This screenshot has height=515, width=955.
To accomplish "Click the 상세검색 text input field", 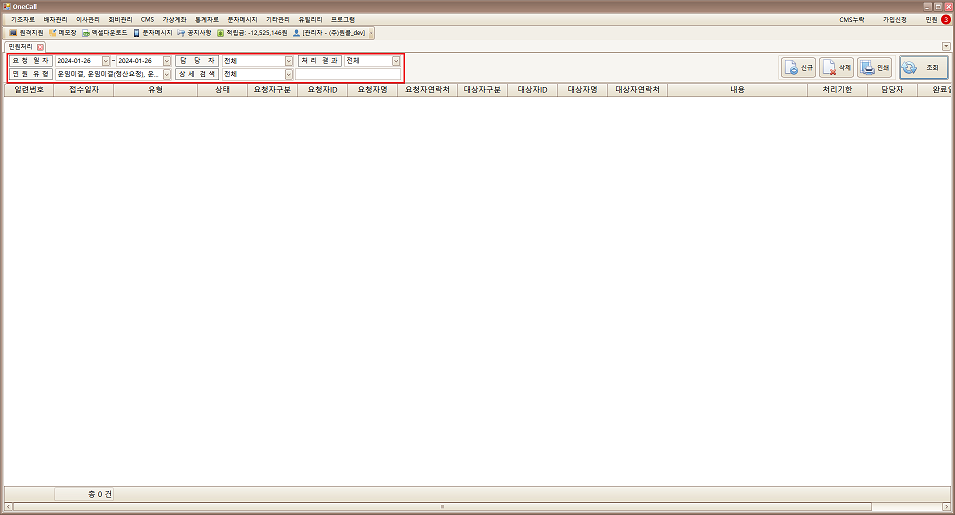I will [x=348, y=74].
